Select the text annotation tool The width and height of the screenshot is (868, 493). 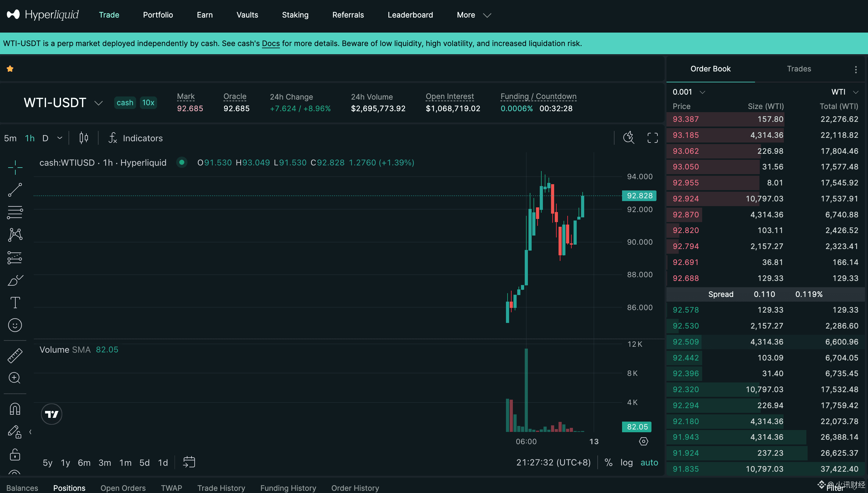coord(15,302)
